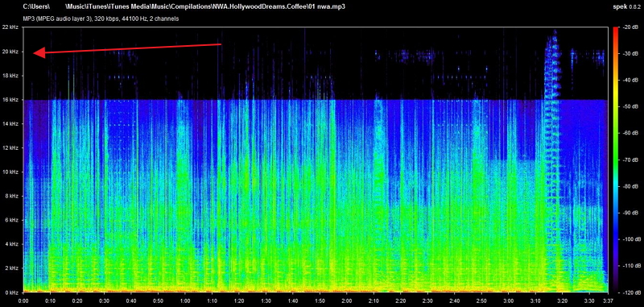Click the '2:00' time axis label

click(x=347, y=300)
